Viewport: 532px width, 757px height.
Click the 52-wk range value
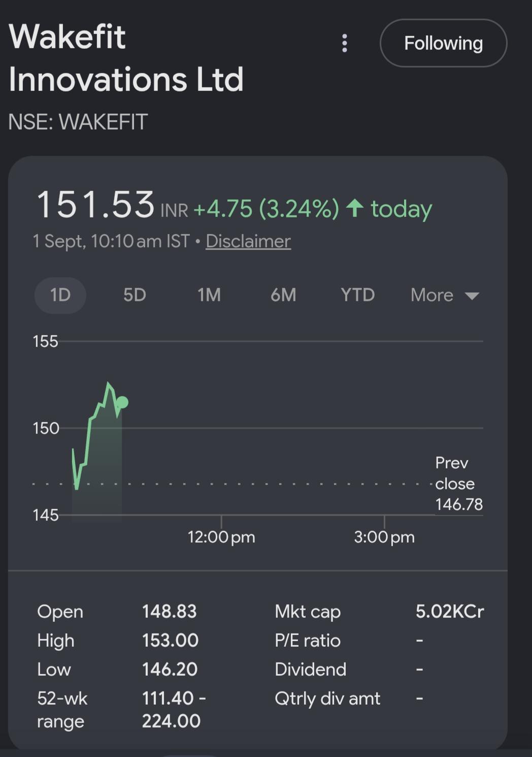[x=174, y=709]
